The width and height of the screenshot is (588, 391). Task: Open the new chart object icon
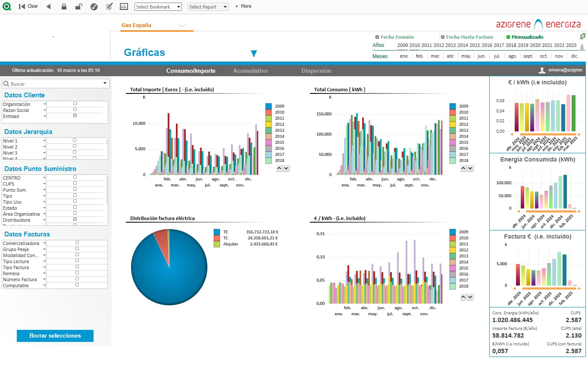pyautogui.click(x=124, y=6)
